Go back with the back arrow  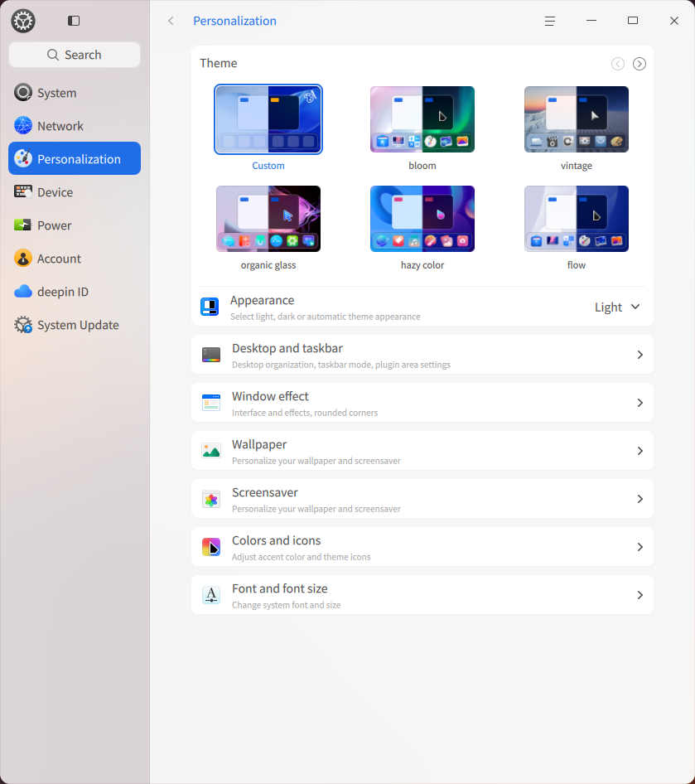point(171,21)
